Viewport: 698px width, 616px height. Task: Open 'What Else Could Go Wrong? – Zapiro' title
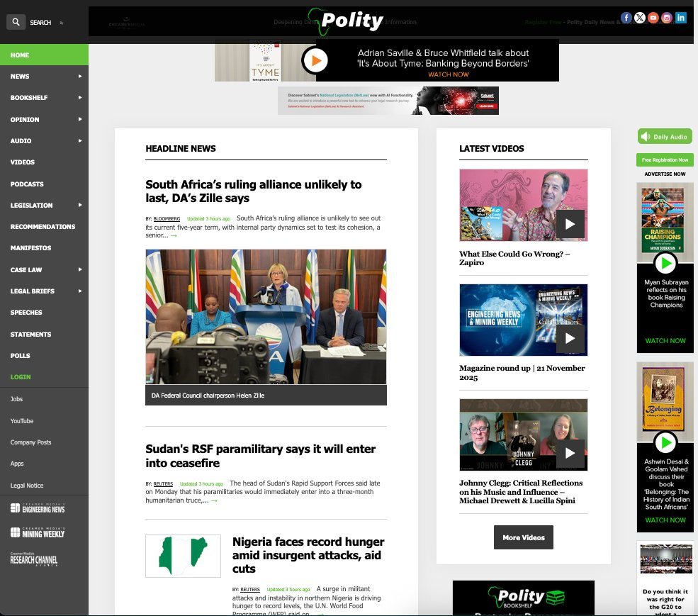tap(514, 258)
